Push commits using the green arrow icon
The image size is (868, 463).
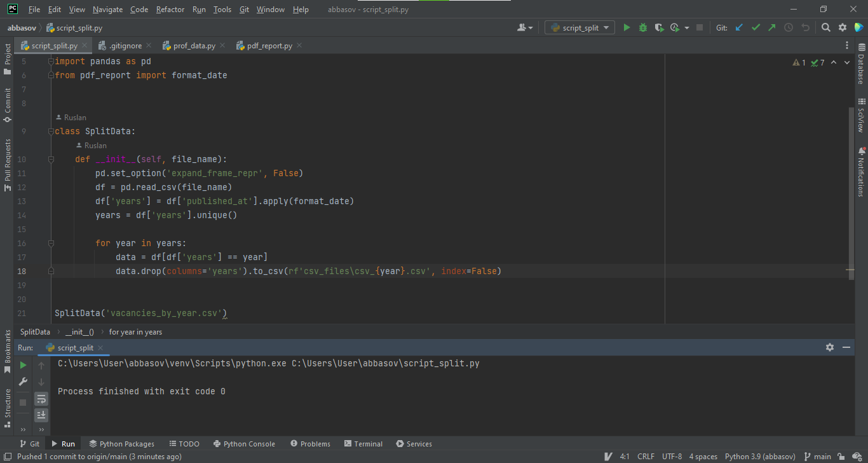coord(771,27)
